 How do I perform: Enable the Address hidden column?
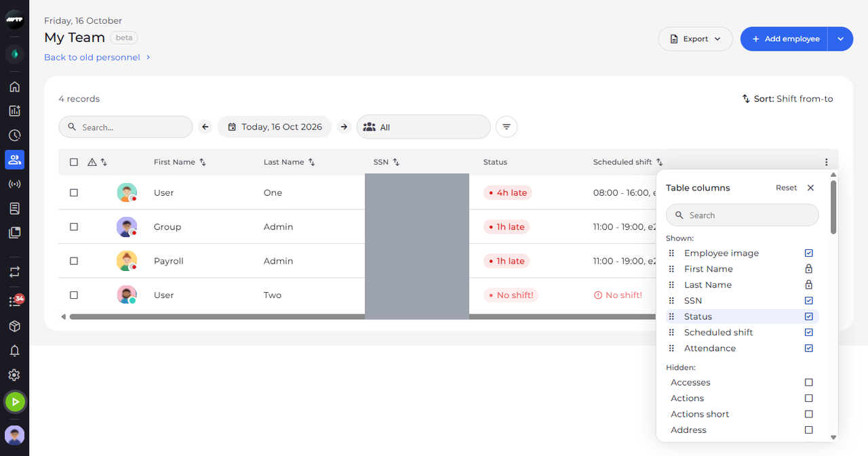[808, 430]
